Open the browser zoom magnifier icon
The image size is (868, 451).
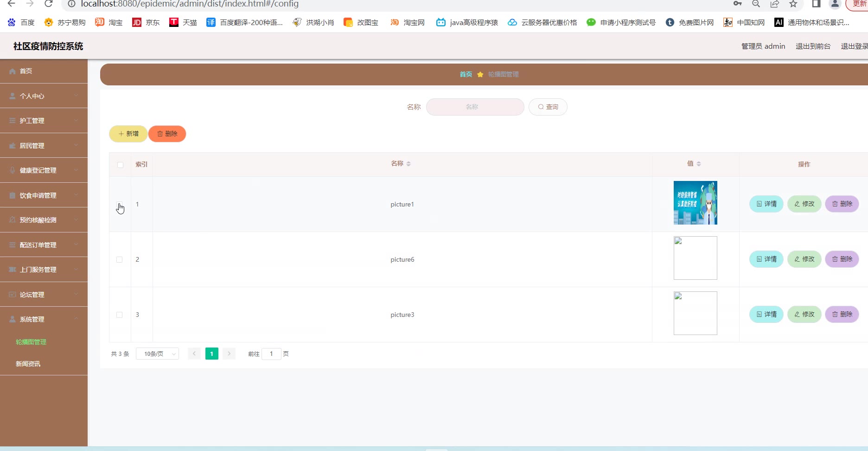point(756,4)
